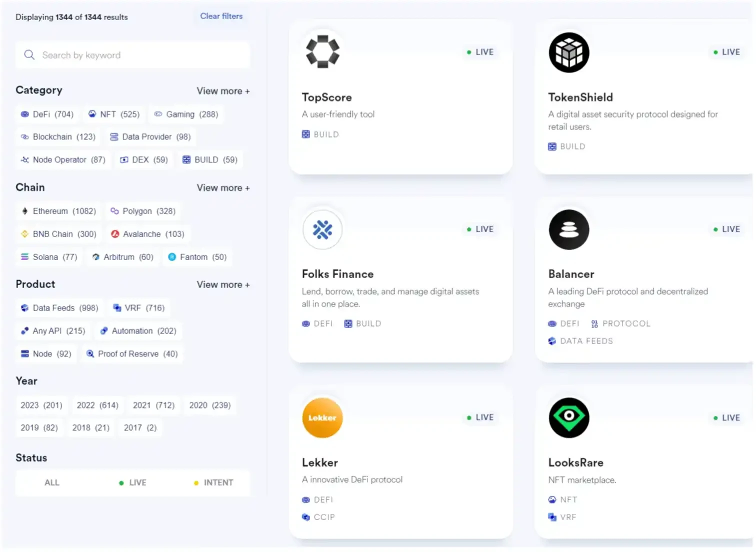Click the DeFi category icon in filters
Image resolution: width=756 pixels, height=552 pixels.
coord(24,114)
